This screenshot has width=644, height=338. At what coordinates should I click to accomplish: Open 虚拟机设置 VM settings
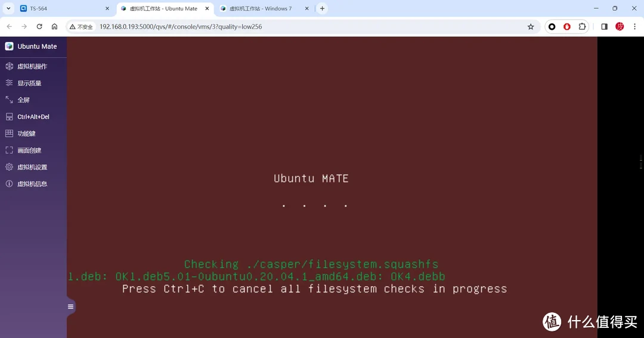[x=33, y=167]
